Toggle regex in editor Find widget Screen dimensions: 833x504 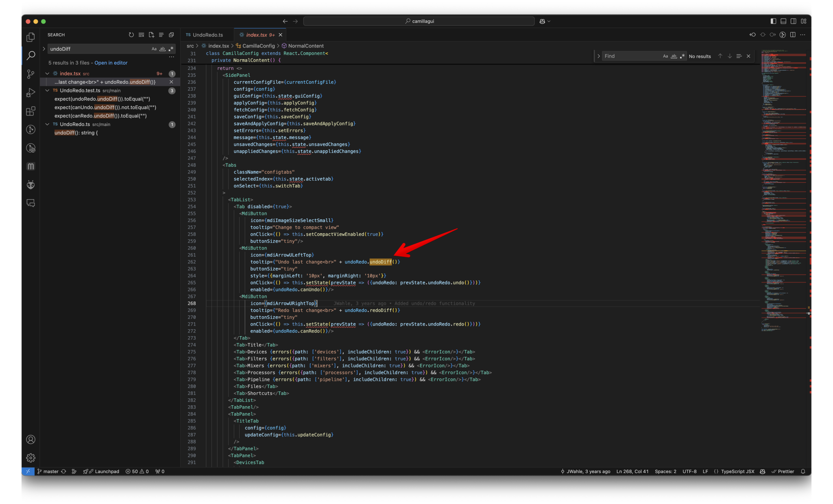(682, 56)
